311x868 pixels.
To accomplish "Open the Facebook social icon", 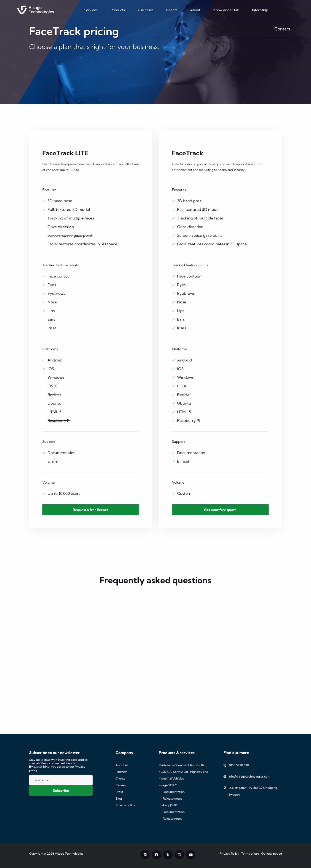I will pos(157,855).
